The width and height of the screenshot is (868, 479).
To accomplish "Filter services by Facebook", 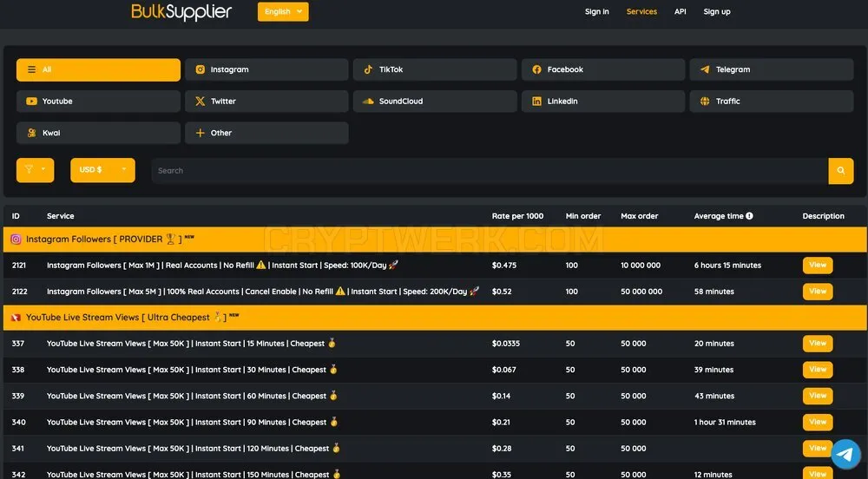I will pyautogui.click(x=603, y=69).
